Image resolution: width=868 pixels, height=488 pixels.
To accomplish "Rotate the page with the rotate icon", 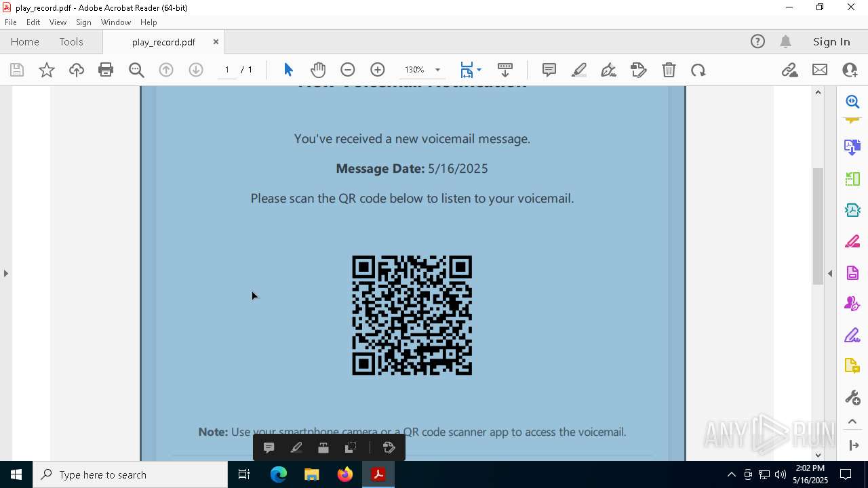I will (698, 70).
